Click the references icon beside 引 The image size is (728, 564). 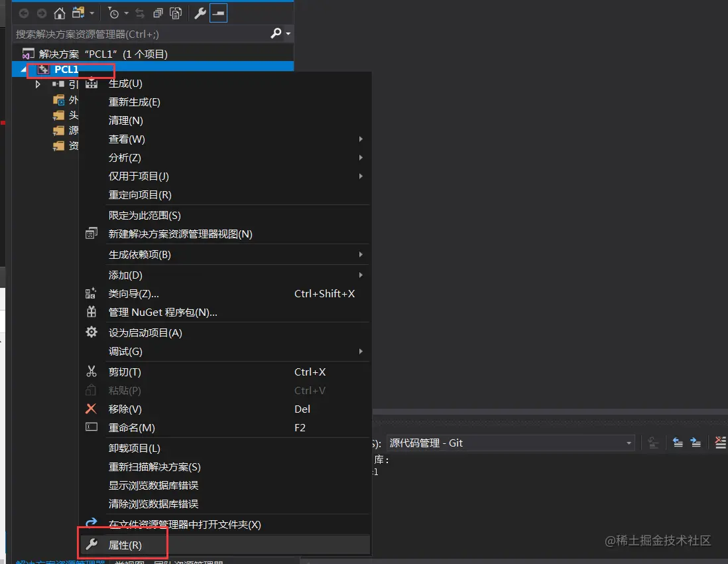point(58,84)
